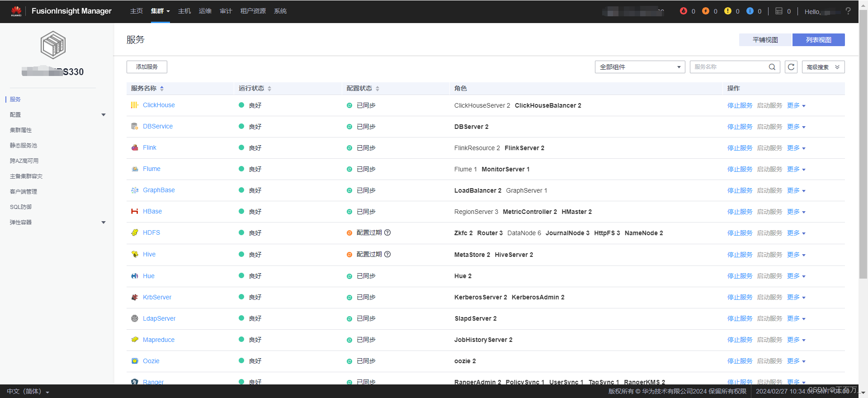The height and width of the screenshot is (398, 868).
Task: Click the LdapServer service icon
Action: (x=134, y=318)
